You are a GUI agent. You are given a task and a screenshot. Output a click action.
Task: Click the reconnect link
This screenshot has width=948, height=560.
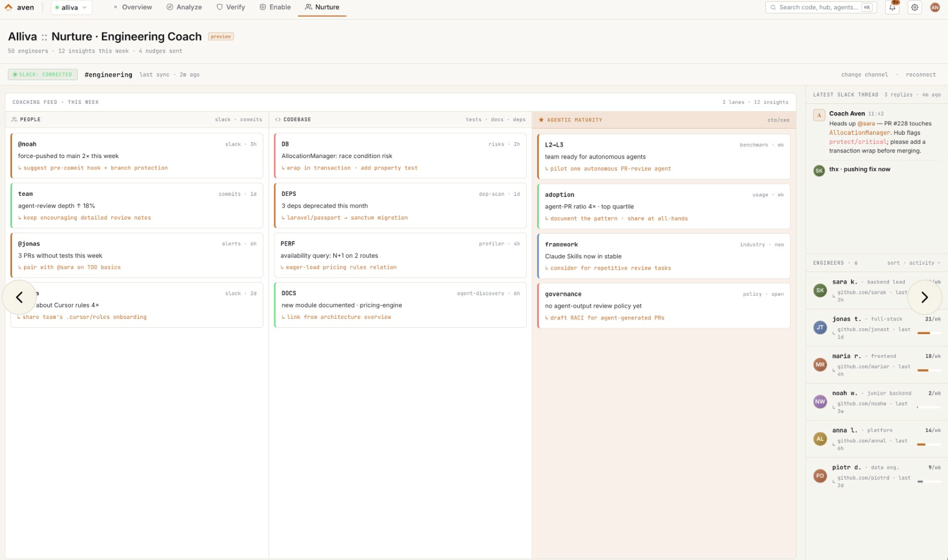click(x=921, y=74)
